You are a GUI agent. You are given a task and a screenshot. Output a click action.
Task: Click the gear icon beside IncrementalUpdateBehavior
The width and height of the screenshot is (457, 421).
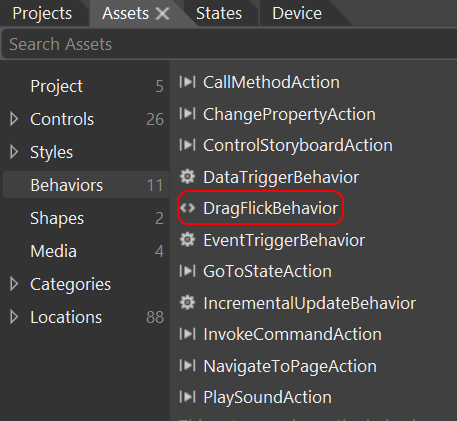pyautogui.click(x=187, y=303)
